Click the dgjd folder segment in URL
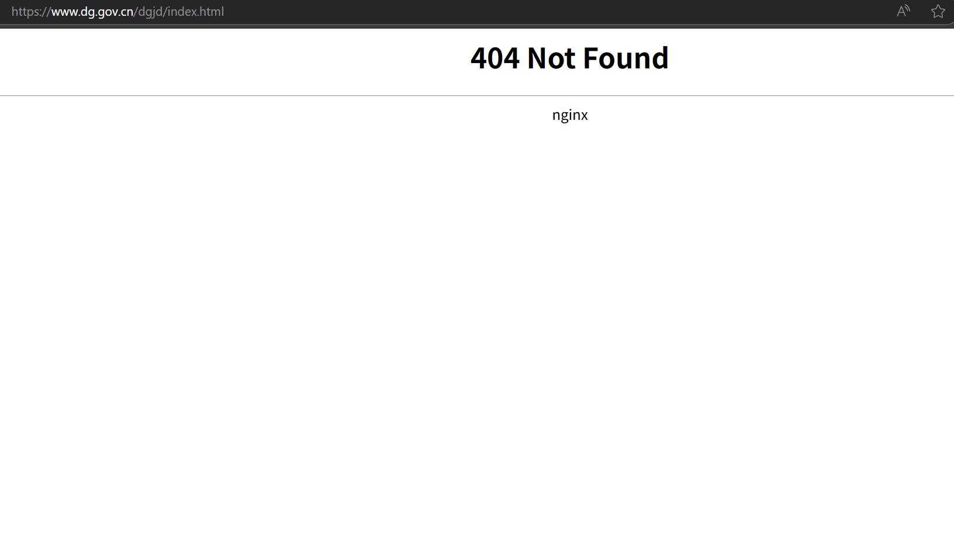 [151, 12]
